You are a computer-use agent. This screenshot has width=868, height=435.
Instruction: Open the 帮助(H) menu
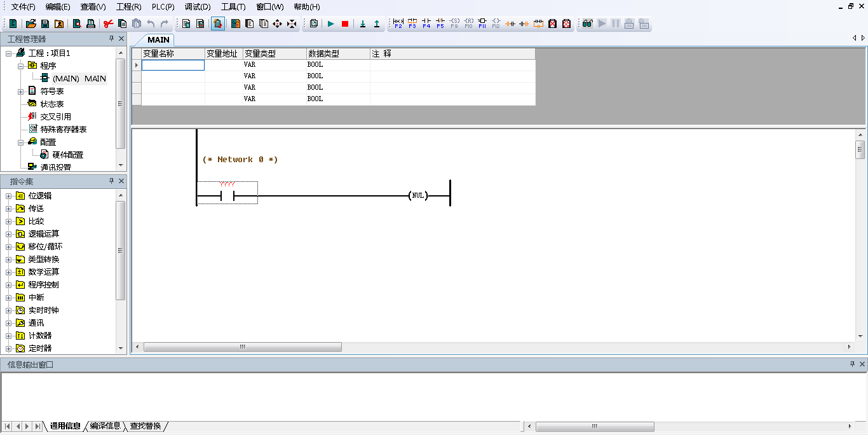tap(307, 7)
